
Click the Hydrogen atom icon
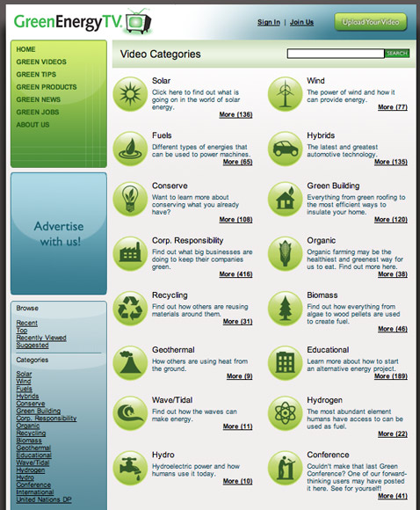pos(285,413)
